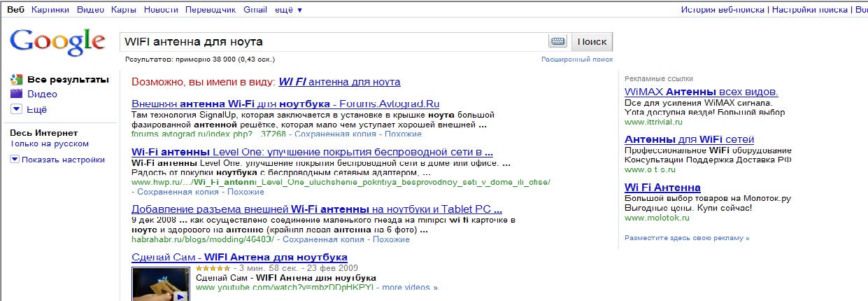
Task: Open Gmail from the top bar
Action: coord(255,10)
